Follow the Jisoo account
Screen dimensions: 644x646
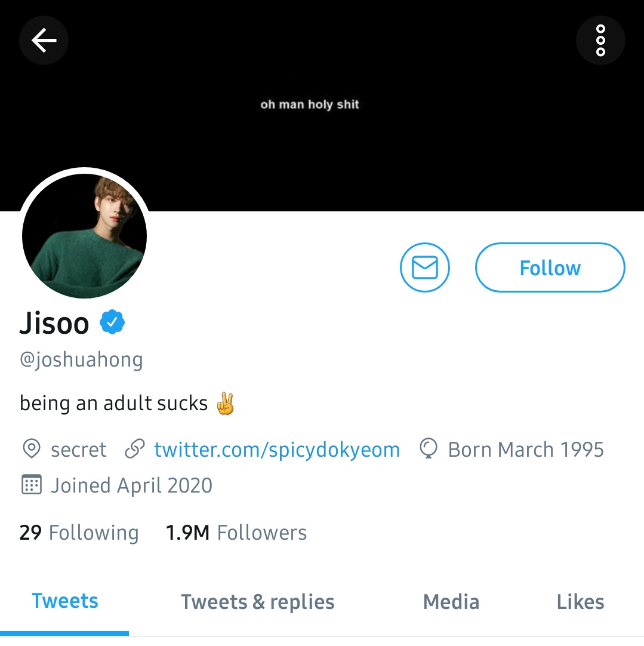[550, 267]
